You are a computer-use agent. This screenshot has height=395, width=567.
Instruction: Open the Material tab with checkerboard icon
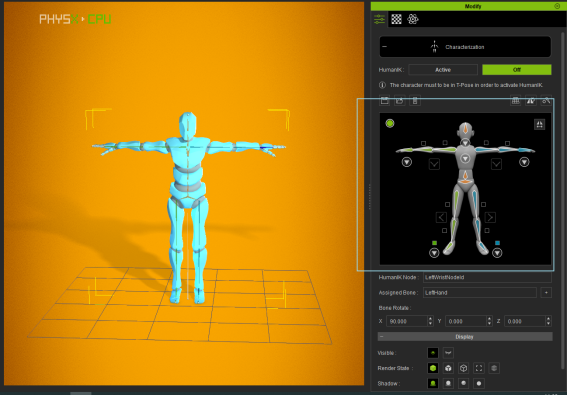(396, 19)
